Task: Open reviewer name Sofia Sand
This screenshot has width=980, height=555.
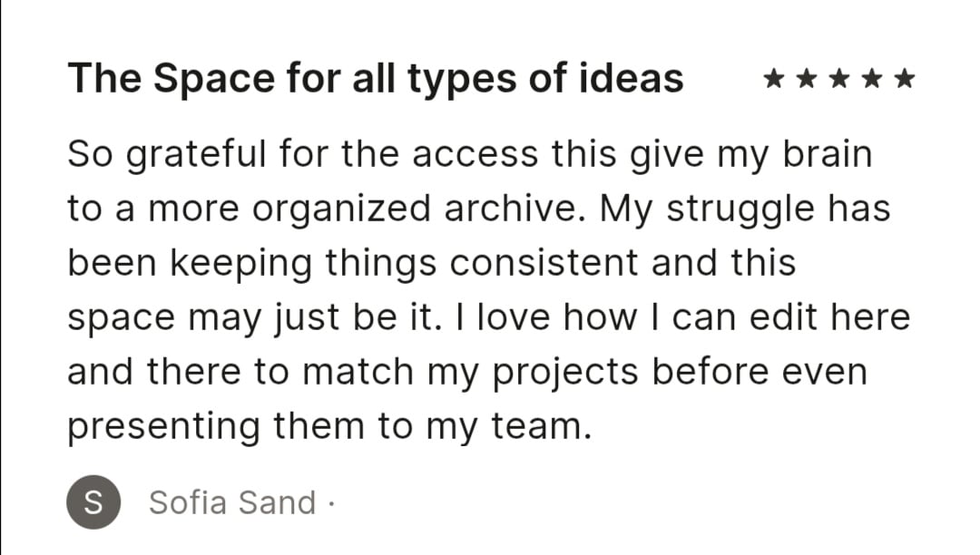Action: (232, 501)
